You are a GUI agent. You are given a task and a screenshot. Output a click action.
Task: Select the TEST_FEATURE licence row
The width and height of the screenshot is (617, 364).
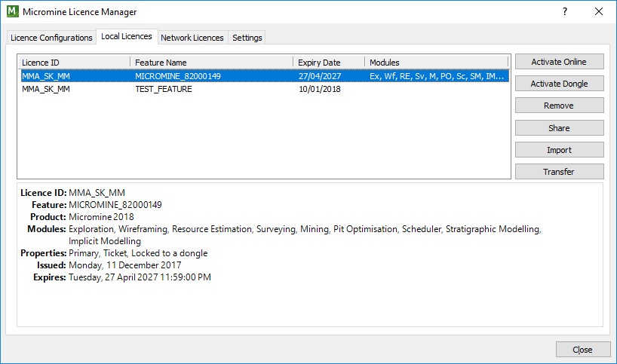click(x=265, y=89)
